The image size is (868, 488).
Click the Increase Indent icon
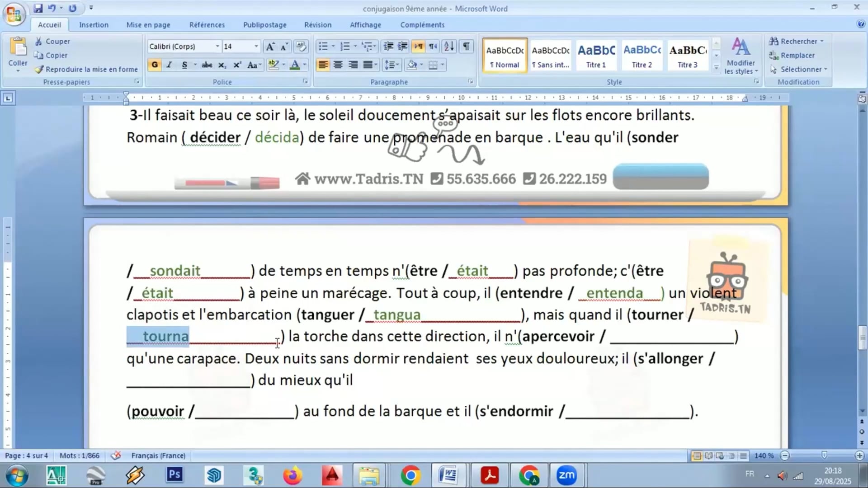(x=402, y=46)
